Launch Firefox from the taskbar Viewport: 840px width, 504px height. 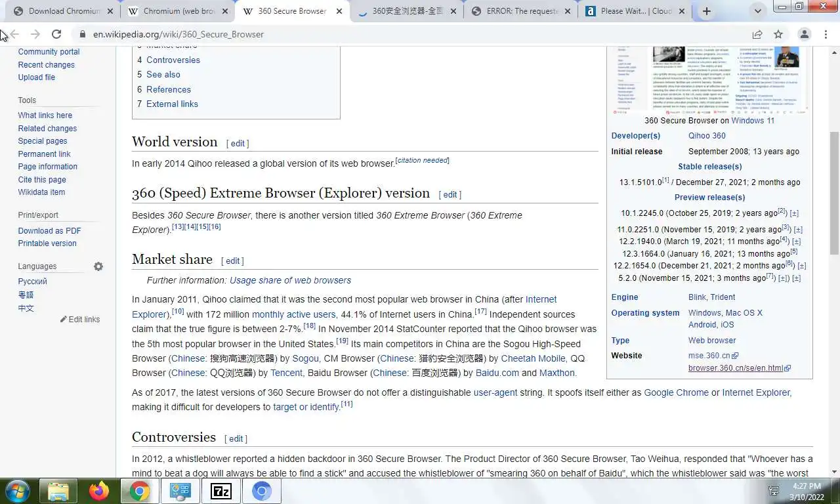(x=99, y=491)
